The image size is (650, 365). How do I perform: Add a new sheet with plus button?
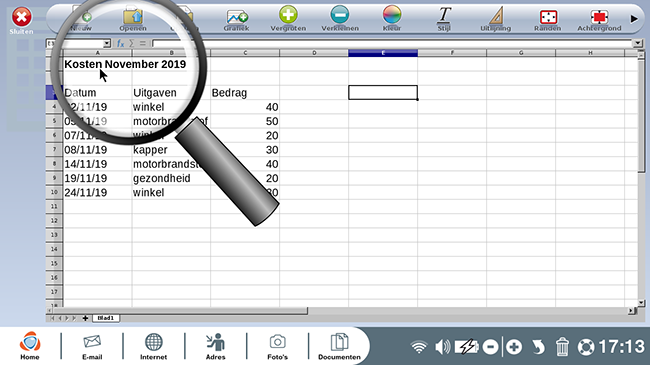coord(85,318)
